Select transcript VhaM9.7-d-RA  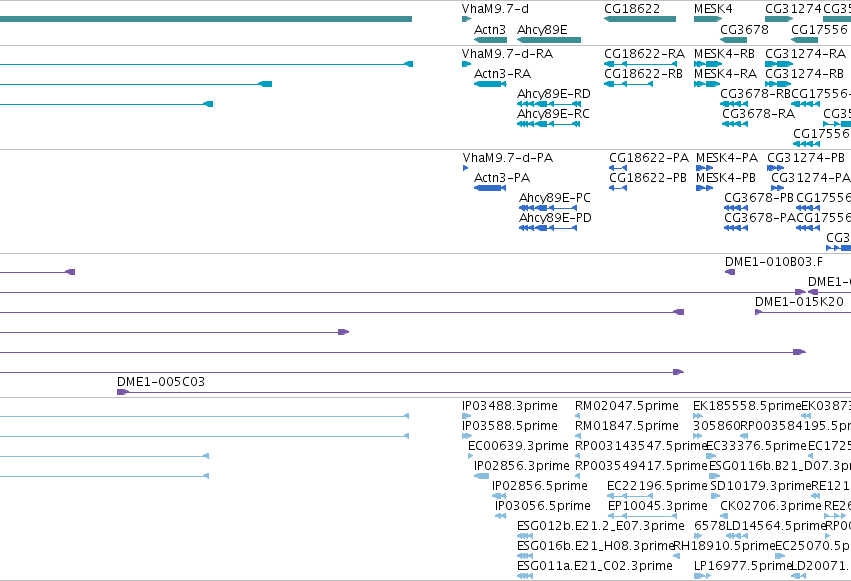click(466, 64)
